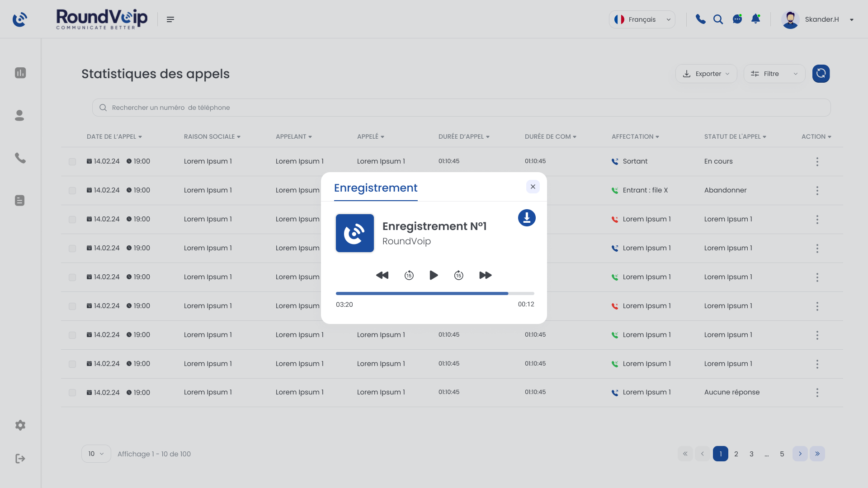This screenshot has height=488, width=868.
Task: Sort by DURÉE D'APPEL column
Action: pos(464,136)
